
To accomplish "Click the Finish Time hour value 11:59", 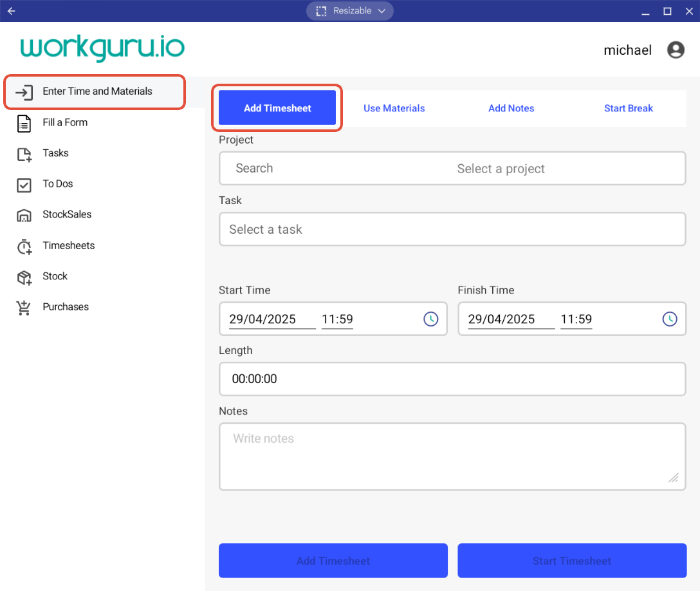I will tap(576, 319).
